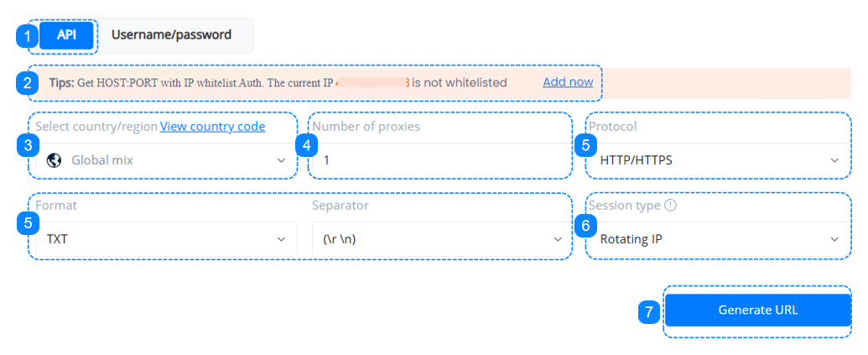Select the step 7 badge near Generate URL
The height and width of the screenshot is (355, 868).
point(647,311)
